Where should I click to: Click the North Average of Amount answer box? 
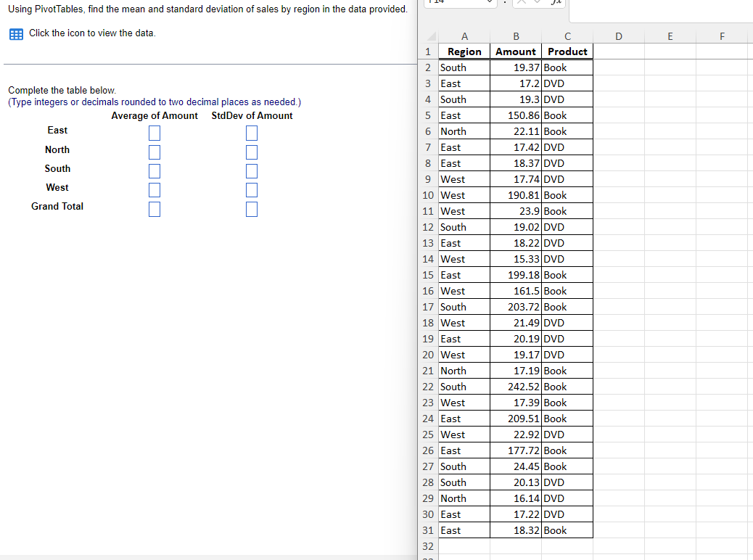click(155, 152)
